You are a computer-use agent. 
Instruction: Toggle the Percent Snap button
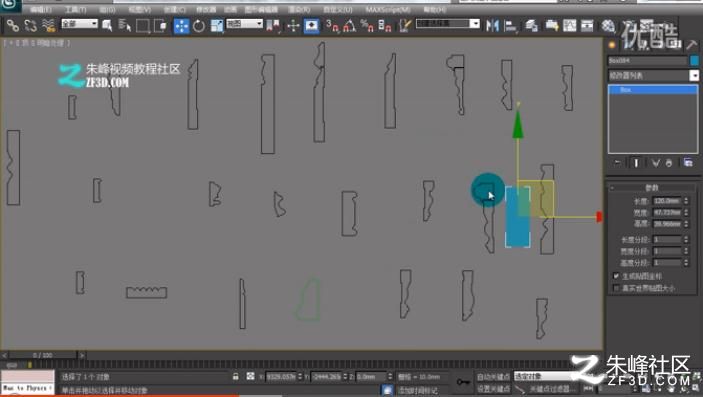pyautogui.click(x=367, y=26)
